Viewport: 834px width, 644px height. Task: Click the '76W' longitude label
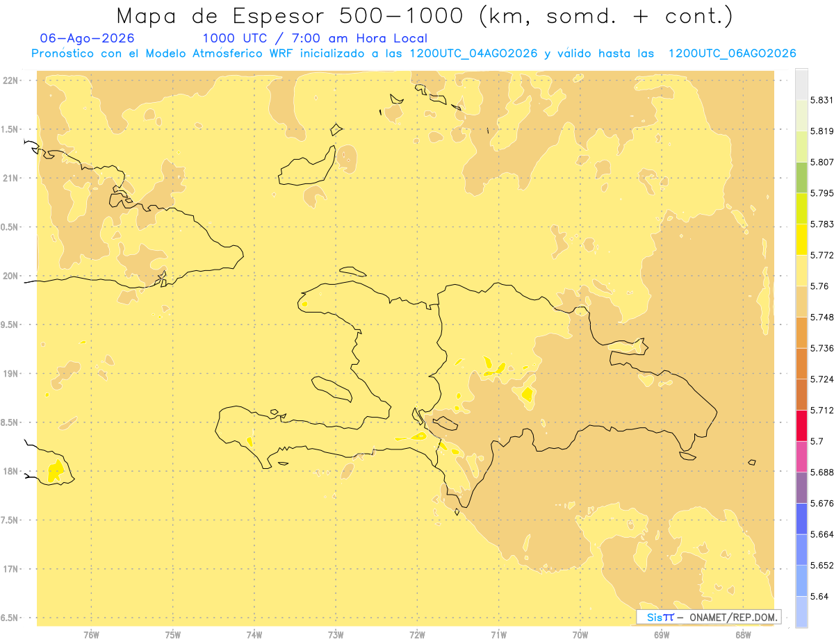[91, 634]
